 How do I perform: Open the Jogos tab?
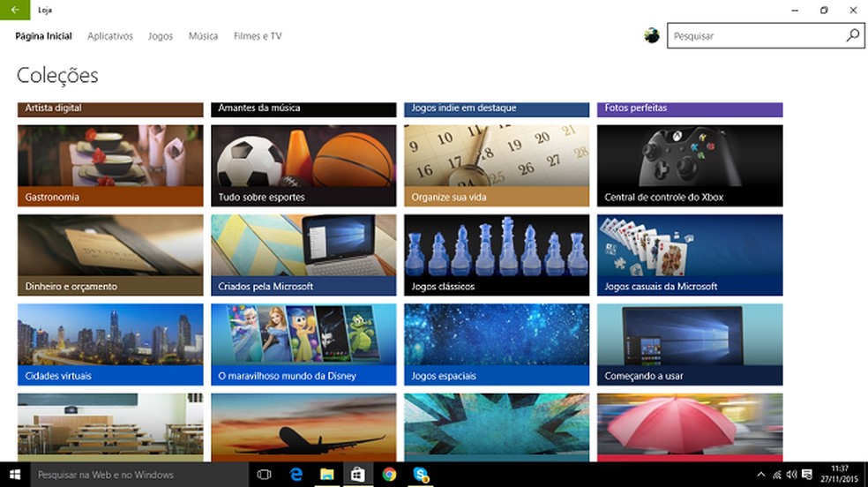pyautogui.click(x=161, y=36)
